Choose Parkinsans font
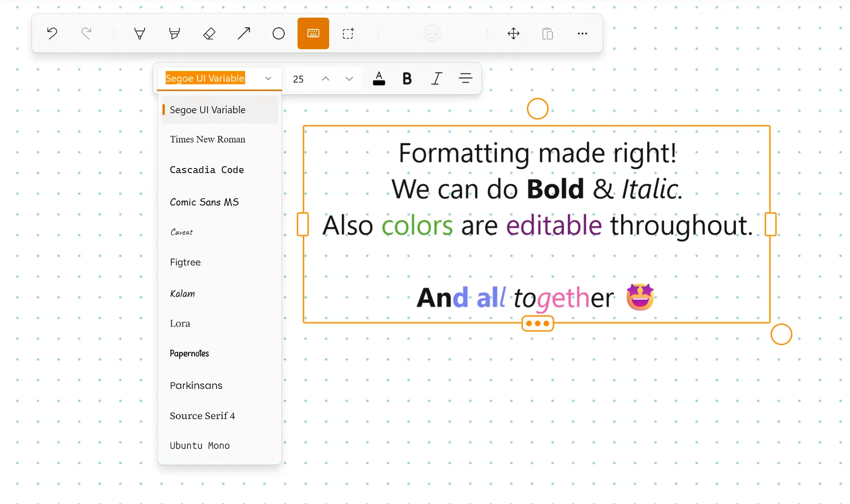This screenshot has width=850, height=504. click(220, 386)
